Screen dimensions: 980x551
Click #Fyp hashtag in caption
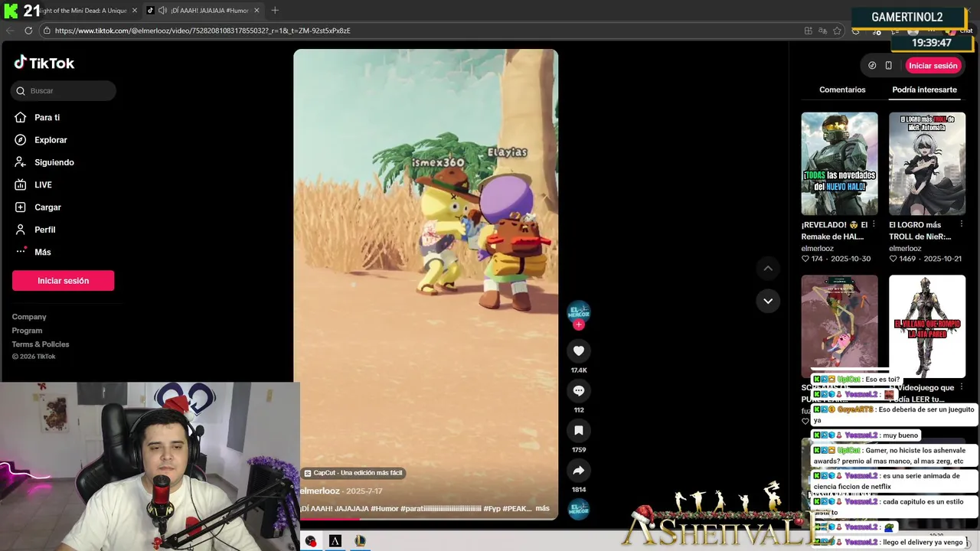point(492,508)
